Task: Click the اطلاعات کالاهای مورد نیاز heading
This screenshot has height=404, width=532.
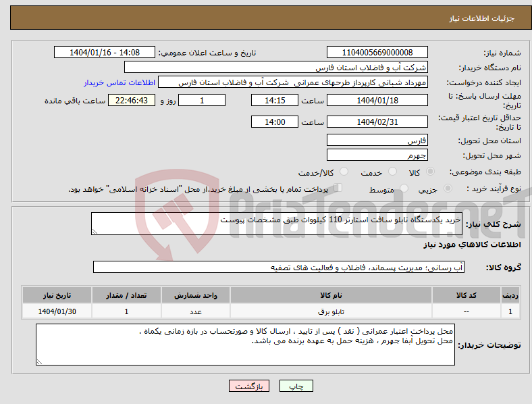Action: [472, 245]
